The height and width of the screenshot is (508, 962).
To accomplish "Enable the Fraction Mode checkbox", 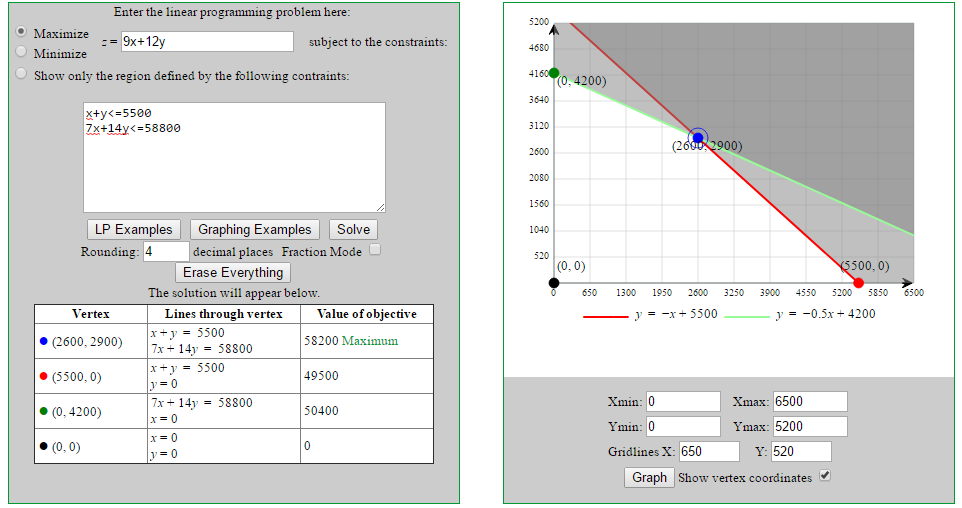I will tap(375, 250).
